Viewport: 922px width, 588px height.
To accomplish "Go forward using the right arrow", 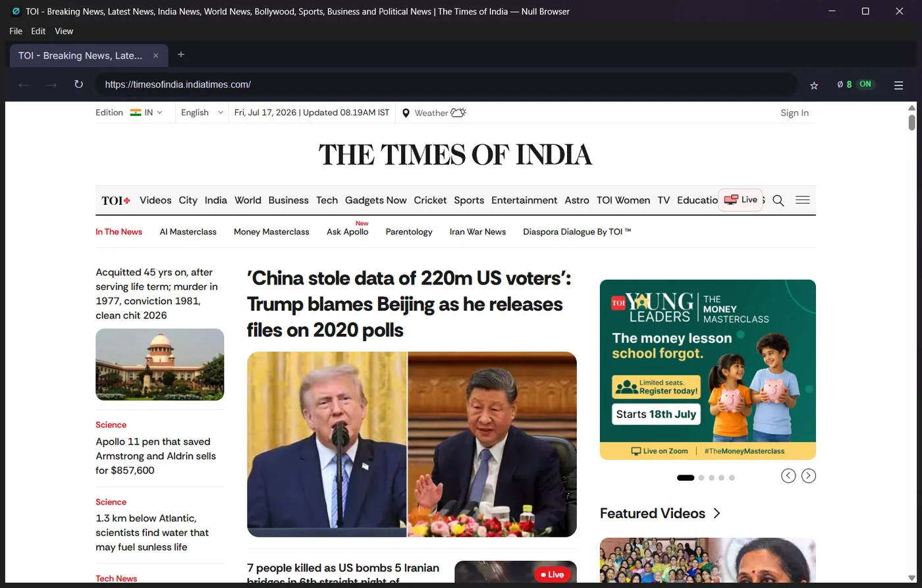I will click(51, 84).
